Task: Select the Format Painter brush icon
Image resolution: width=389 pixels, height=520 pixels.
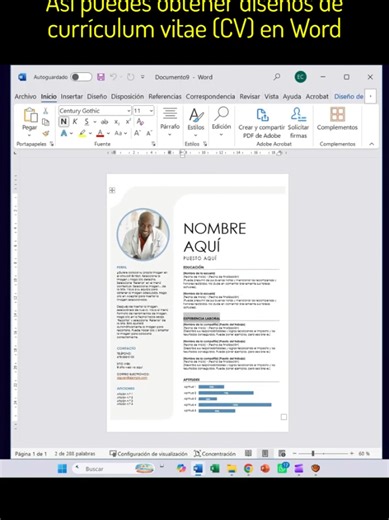Action: click(x=46, y=133)
